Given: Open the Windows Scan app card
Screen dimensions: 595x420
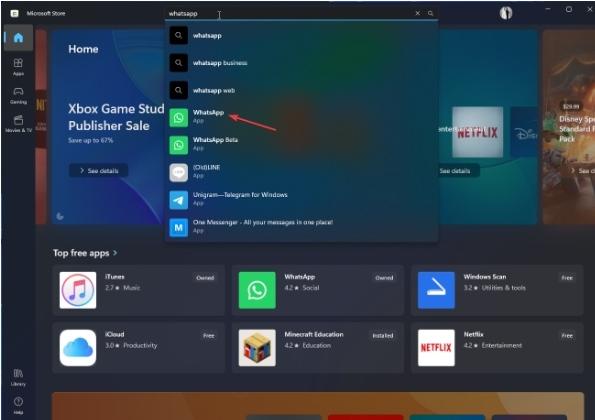Looking at the screenshot, I should pos(497,290).
